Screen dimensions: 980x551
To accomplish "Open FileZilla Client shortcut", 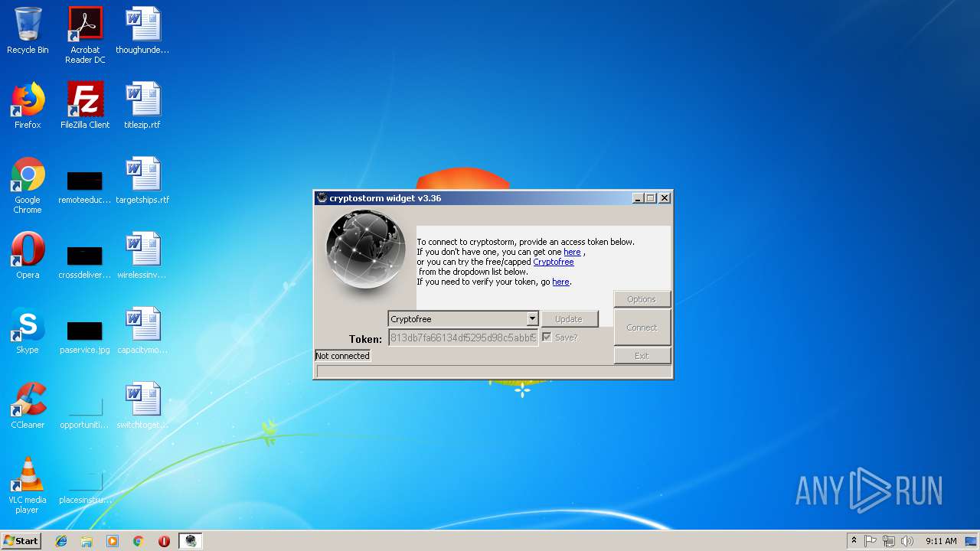I will [85, 106].
